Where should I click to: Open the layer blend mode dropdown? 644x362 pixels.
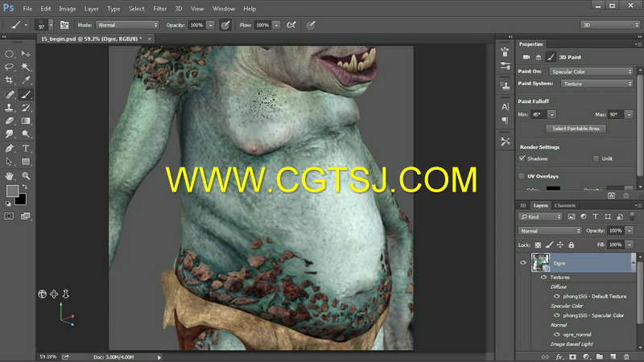[x=550, y=231]
